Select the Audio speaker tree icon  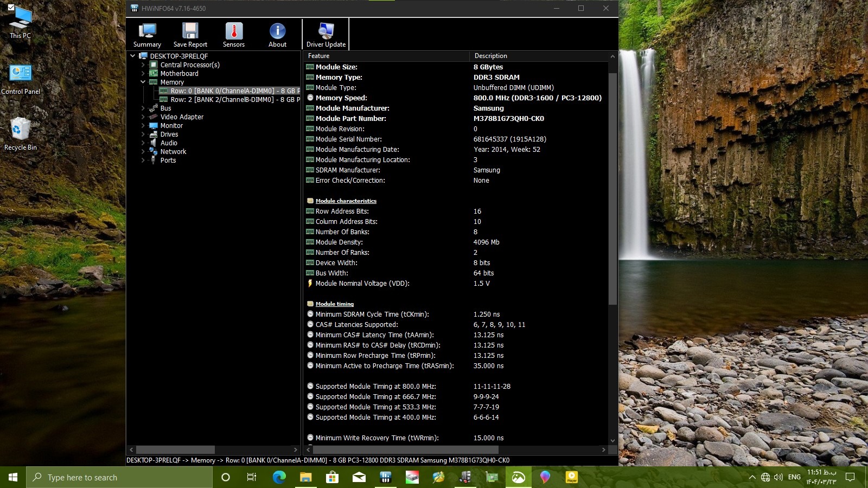pyautogui.click(x=154, y=143)
